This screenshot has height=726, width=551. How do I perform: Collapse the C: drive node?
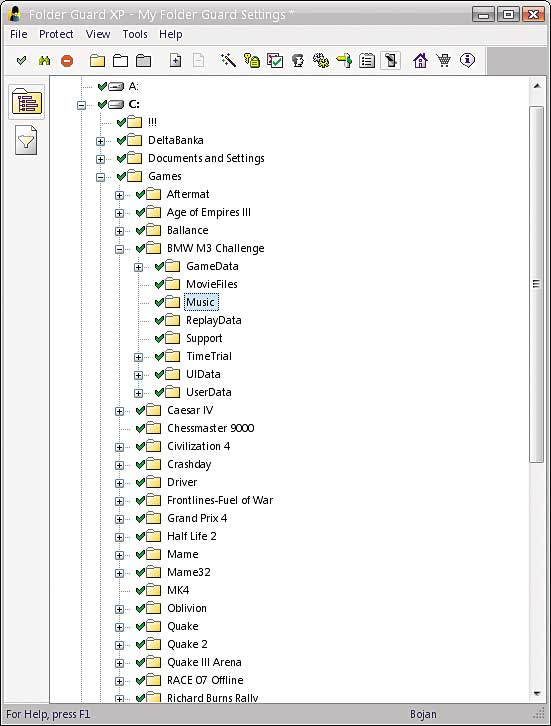(x=81, y=105)
